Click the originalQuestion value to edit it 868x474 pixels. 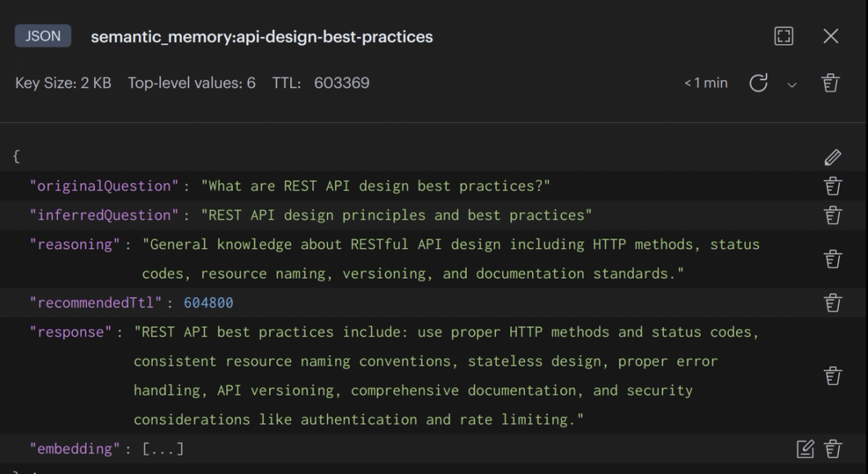[378, 186]
